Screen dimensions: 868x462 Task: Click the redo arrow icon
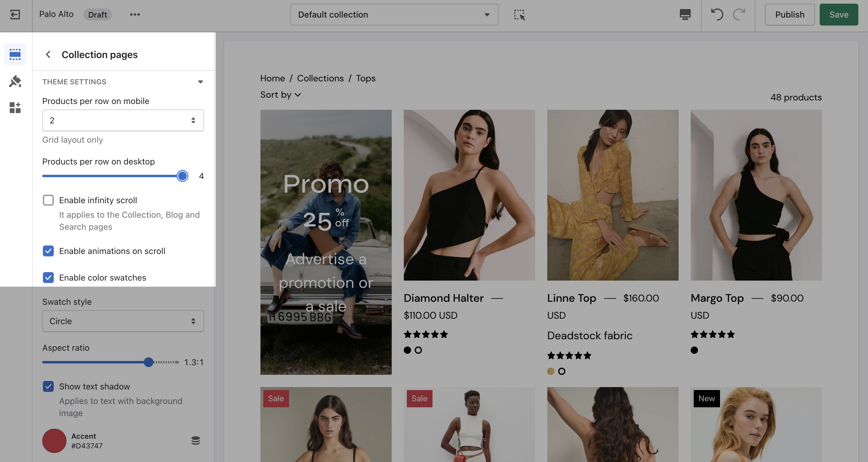739,15
